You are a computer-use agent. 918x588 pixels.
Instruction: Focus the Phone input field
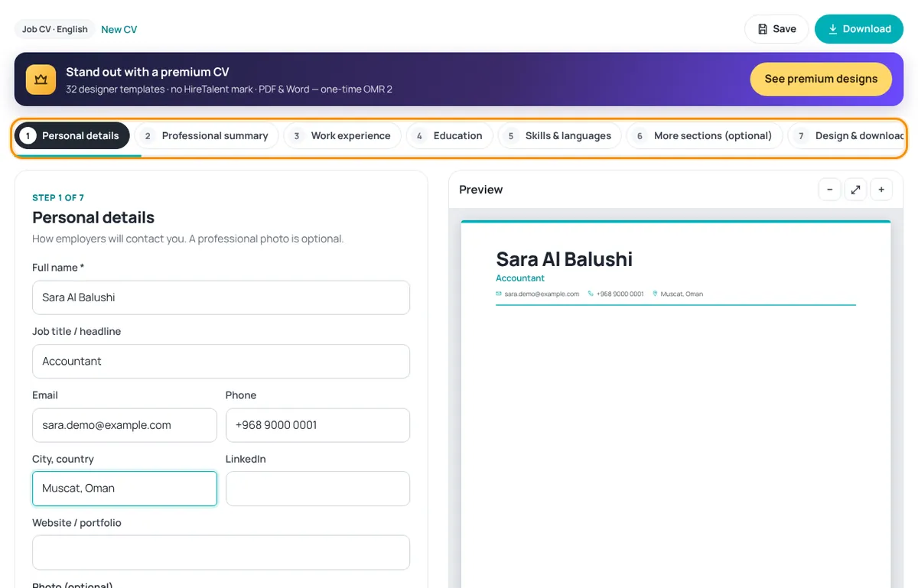pos(317,425)
